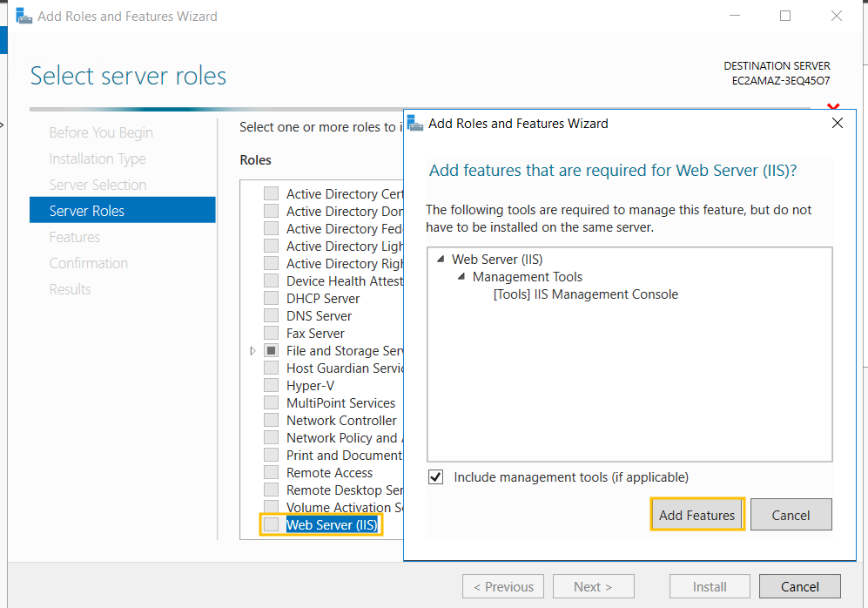
Task: Check the Remote Desktop Services role
Action: [x=272, y=490]
